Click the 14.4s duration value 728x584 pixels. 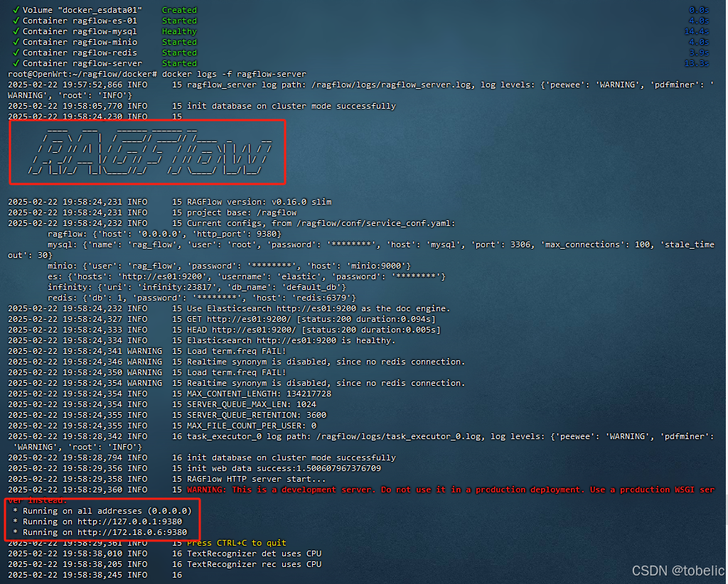pyautogui.click(x=697, y=31)
